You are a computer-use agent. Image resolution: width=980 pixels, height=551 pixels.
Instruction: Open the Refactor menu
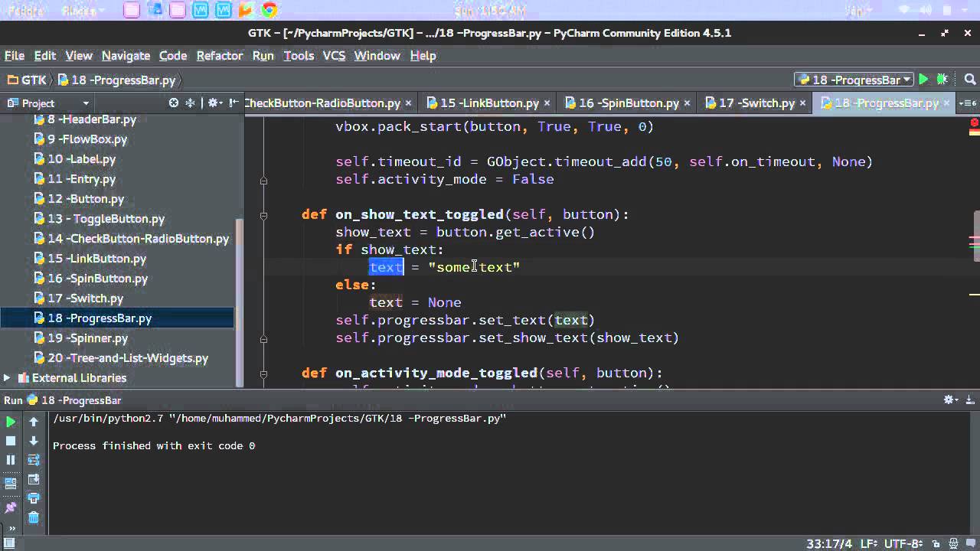point(220,55)
